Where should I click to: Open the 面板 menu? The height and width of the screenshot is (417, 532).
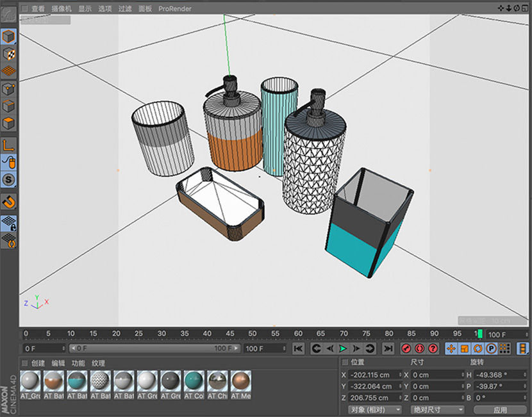click(x=145, y=9)
